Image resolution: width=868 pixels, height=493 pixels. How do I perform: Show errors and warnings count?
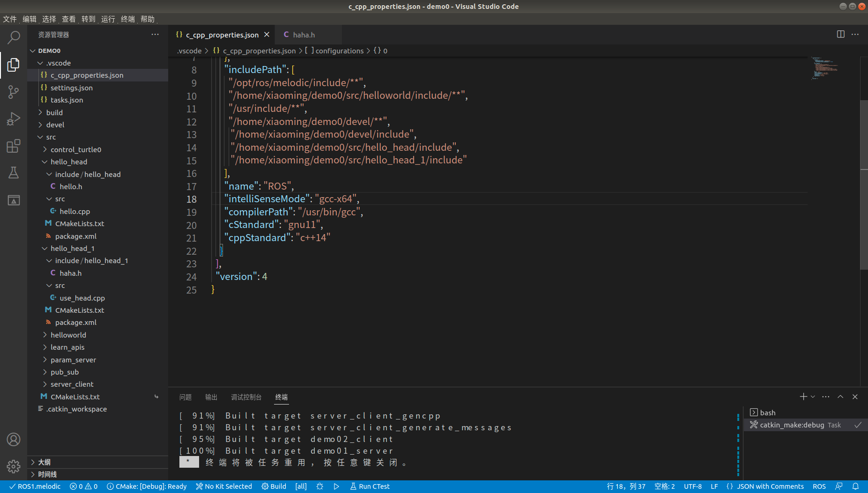click(84, 486)
